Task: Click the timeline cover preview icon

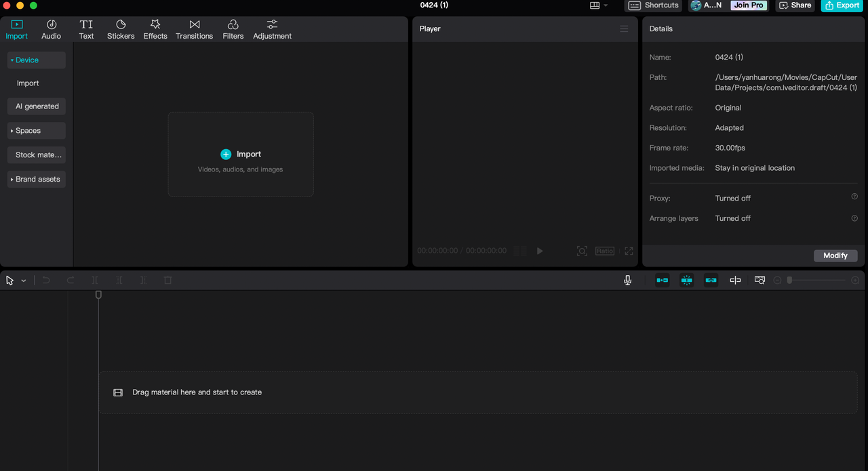Action: [x=759, y=280]
